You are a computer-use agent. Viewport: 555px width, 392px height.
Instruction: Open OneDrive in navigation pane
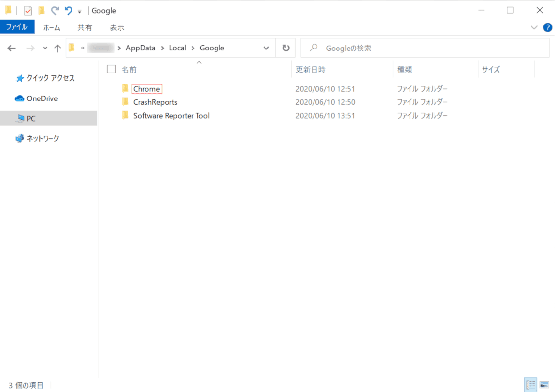[42, 98]
